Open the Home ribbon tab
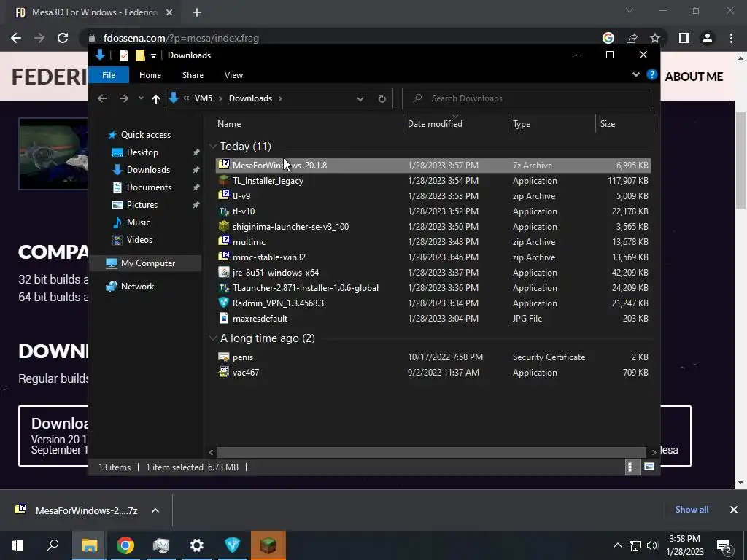 [150, 75]
